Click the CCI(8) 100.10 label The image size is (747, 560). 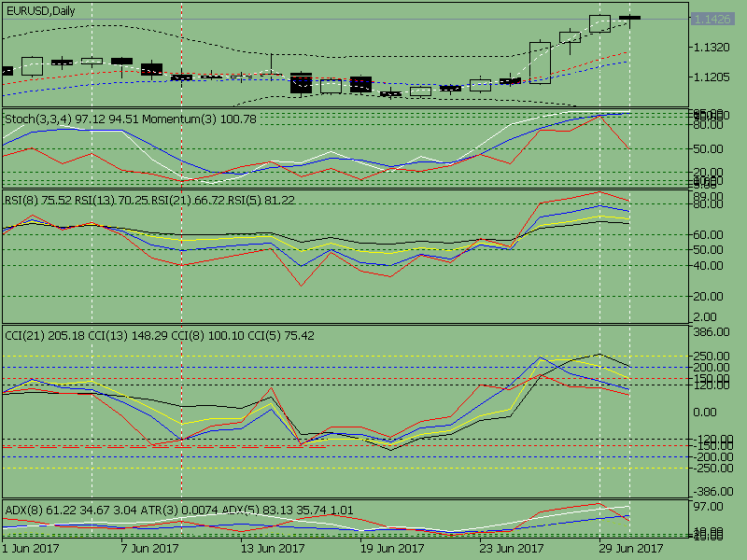[208, 336]
